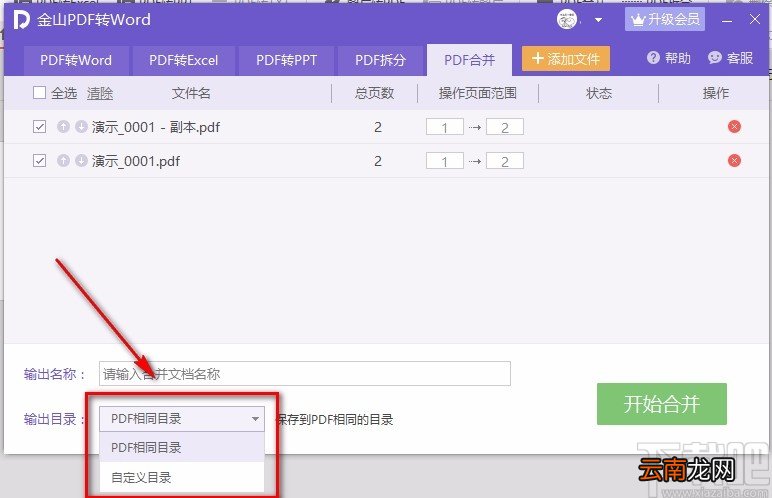Move 演示_0001.pdf up with arrow icon
This screenshot has height=498, width=772.
coord(63,161)
